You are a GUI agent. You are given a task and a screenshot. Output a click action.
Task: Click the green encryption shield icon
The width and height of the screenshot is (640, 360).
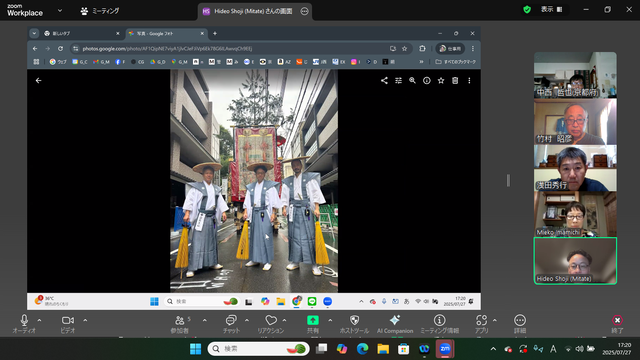point(527,9)
